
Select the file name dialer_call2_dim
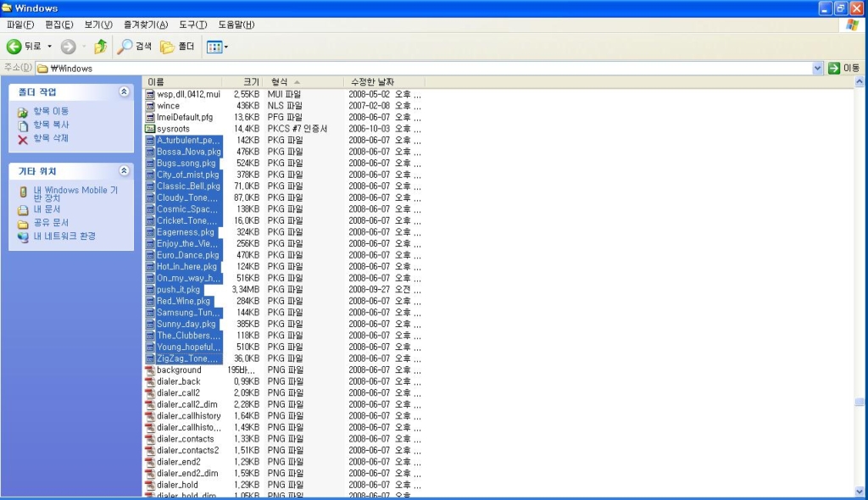click(x=187, y=405)
